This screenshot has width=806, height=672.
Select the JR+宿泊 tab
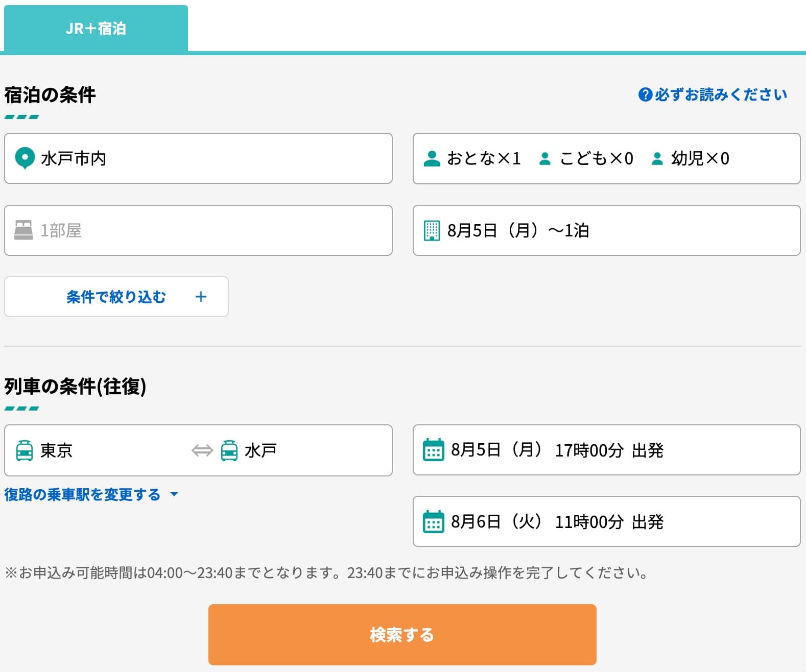pos(96,28)
